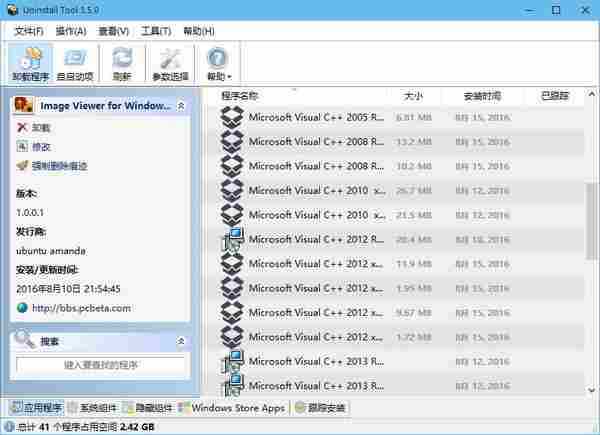Open the 文件(F) menu
The width and height of the screenshot is (600, 435).
click(x=28, y=31)
